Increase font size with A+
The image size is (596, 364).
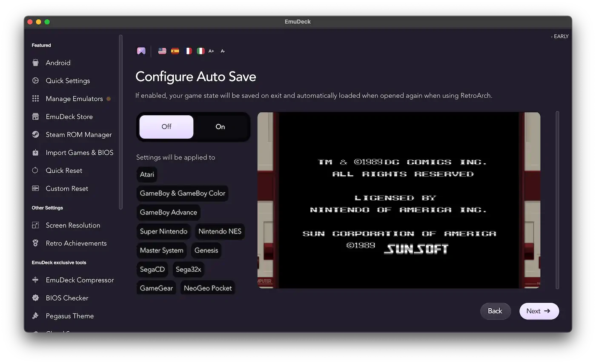pyautogui.click(x=211, y=51)
